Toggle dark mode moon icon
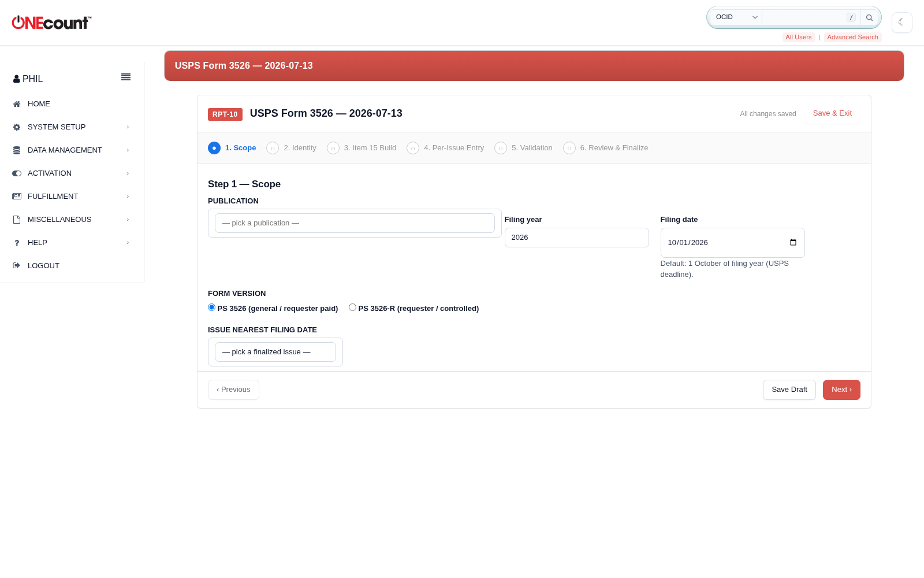This screenshot has height=578, width=924. coord(901,23)
